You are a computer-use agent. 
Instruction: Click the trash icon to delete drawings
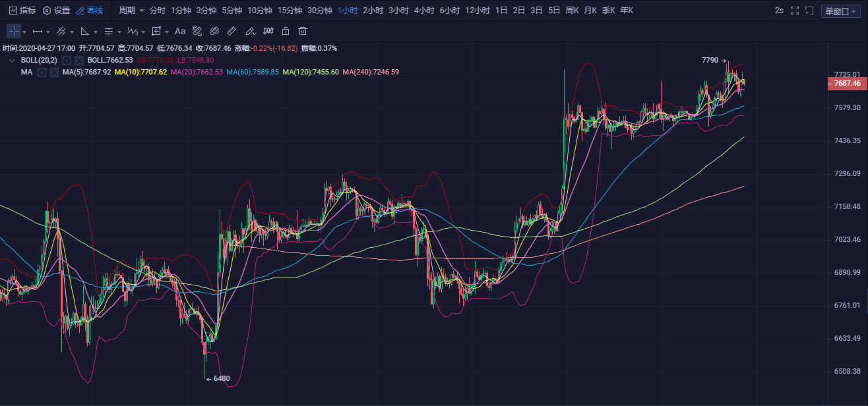(303, 31)
